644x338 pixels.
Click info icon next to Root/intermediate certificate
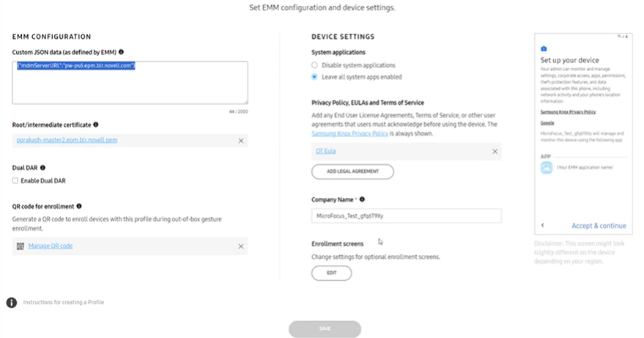(x=96, y=125)
